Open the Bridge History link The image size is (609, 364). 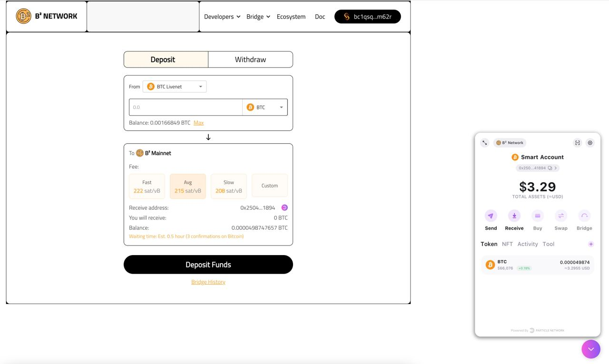pyautogui.click(x=208, y=282)
